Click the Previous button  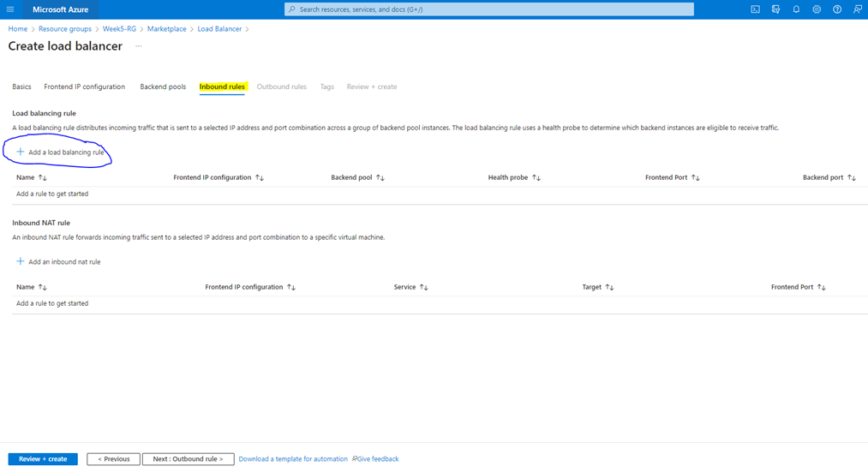[x=113, y=458]
